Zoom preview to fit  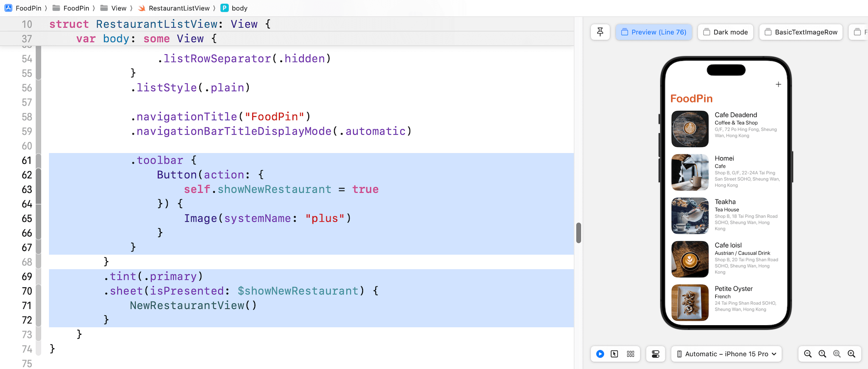[x=837, y=354]
